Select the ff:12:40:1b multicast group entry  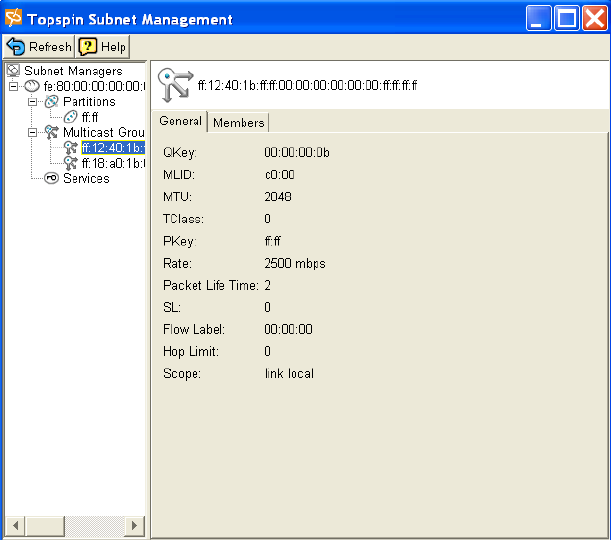[112, 148]
